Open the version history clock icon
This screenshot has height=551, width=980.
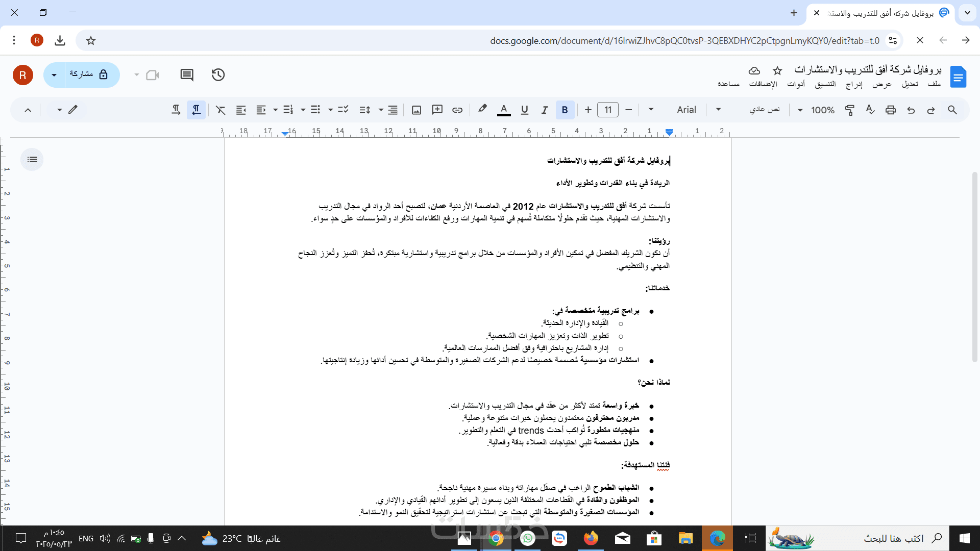pos(218,75)
